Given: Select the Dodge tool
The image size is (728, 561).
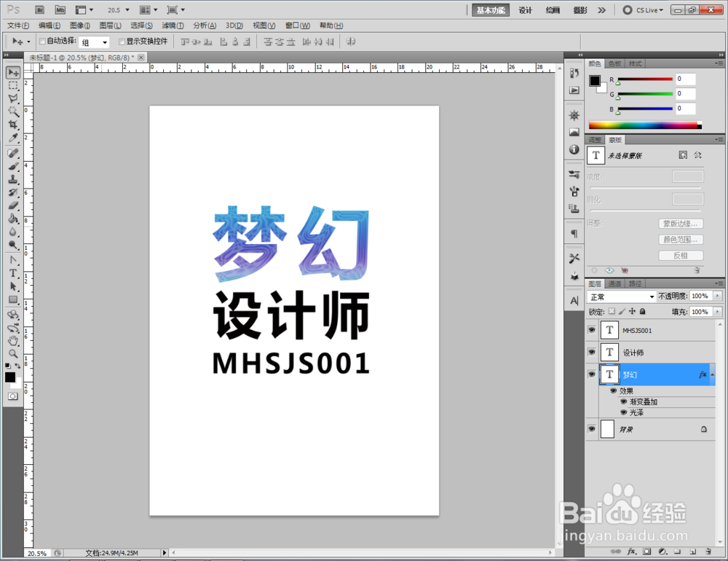Looking at the screenshot, I should coord(13,245).
